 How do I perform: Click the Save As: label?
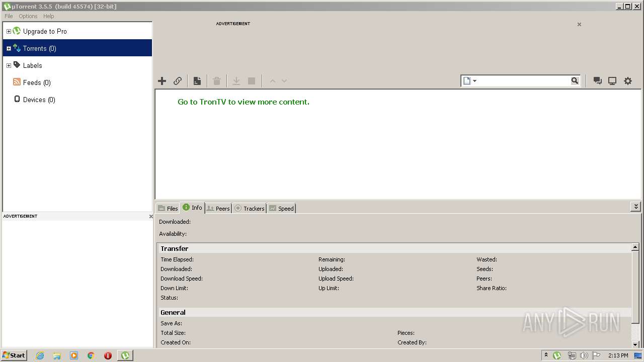coord(171,323)
